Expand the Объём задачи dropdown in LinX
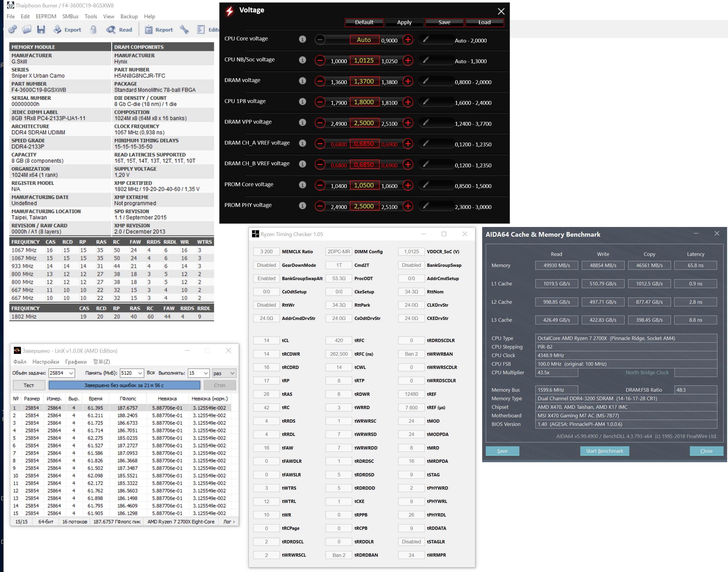Screen dimensions: 728x572 click(x=71, y=373)
